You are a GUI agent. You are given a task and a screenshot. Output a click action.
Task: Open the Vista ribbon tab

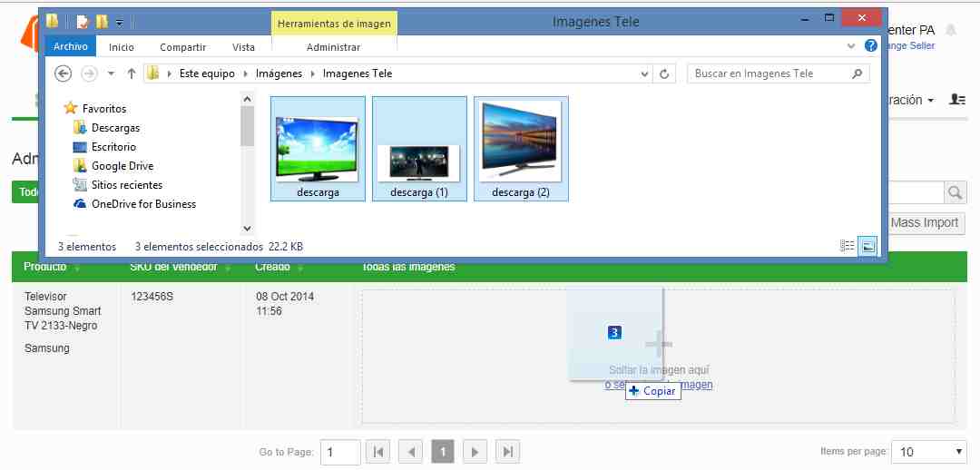[243, 47]
